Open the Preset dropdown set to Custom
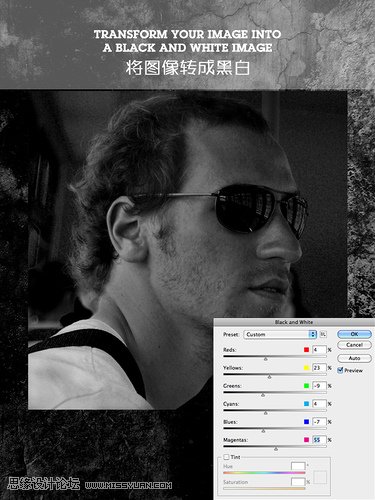This screenshot has width=375, height=500. [280, 334]
